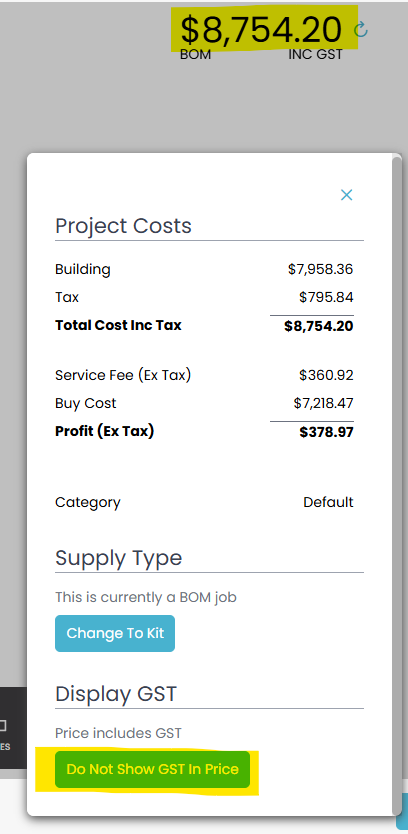The height and width of the screenshot is (834, 408).
Task: Click the Profit (Ex Tax) value $378.97
Action: [327, 431]
